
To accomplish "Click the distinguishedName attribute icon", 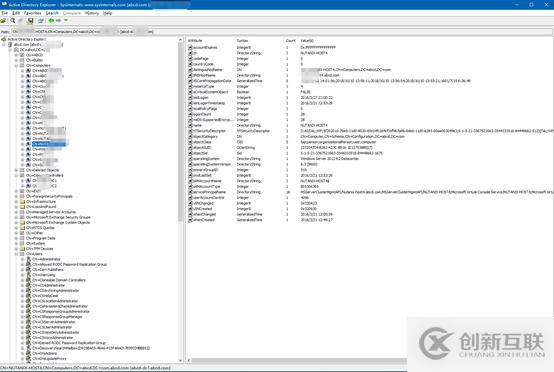I will 190,70.
